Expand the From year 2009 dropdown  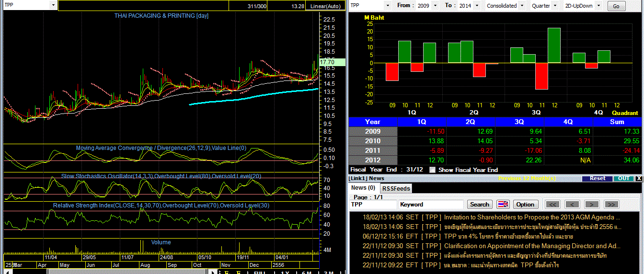[x=436, y=6]
